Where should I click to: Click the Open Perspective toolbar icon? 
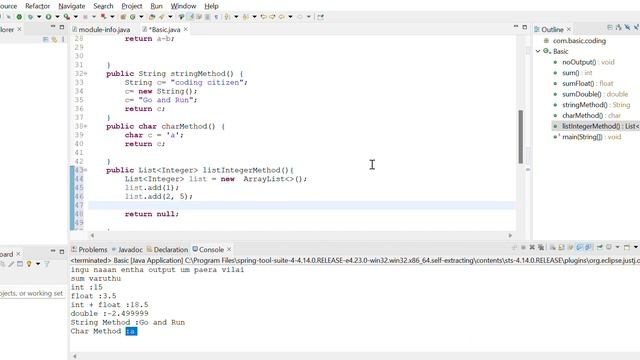click(321, 17)
